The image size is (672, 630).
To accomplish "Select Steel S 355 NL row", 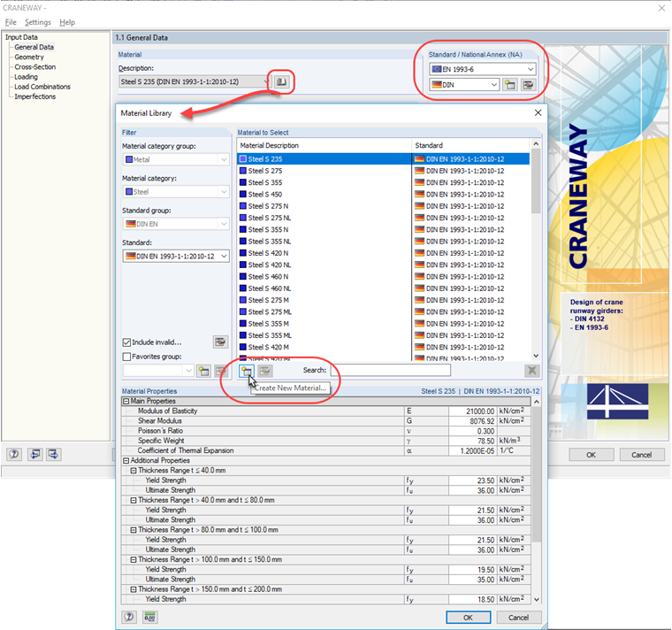I will click(x=384, y=242).
